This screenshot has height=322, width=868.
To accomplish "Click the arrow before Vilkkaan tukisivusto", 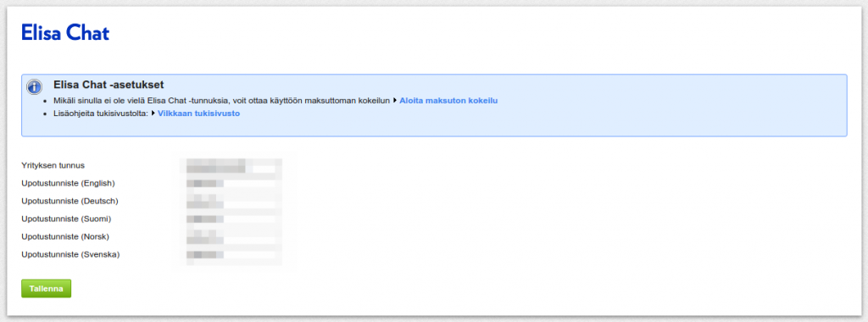I will 153,114.
